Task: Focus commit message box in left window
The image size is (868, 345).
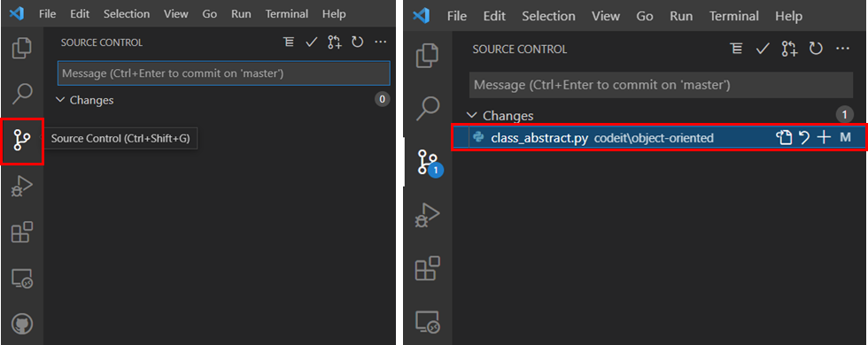Action: tap(223, 73)
